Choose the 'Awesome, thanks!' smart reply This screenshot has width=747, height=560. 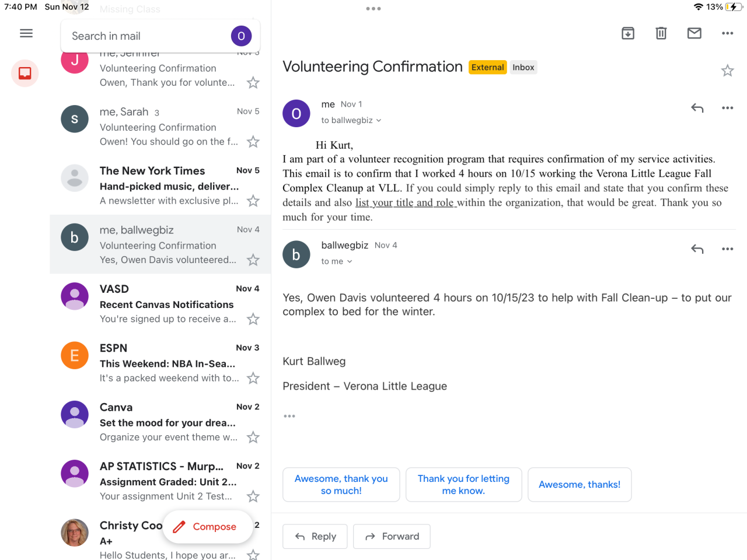pyautogui.click(x=580, y=485)
